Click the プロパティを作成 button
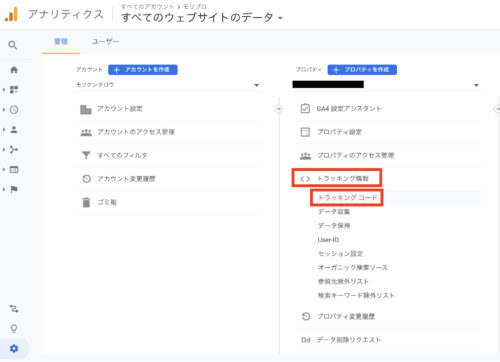The image size is (500, 362). [362, 70]
